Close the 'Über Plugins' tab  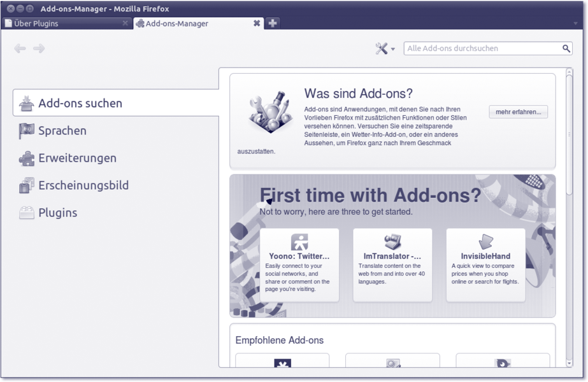pyautogui.click(x=125, y=24)
